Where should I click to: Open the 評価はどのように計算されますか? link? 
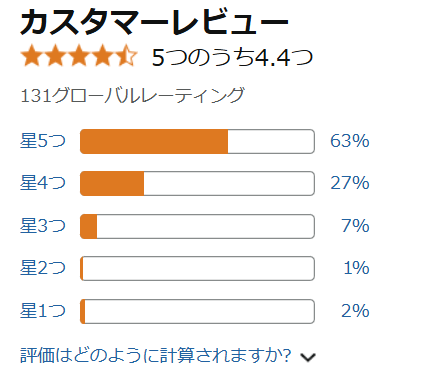click(156, 355)
